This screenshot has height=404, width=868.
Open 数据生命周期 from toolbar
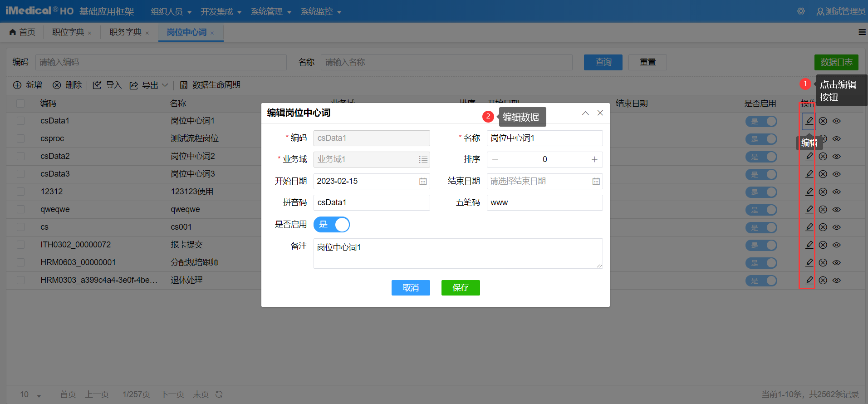point(210,85)
